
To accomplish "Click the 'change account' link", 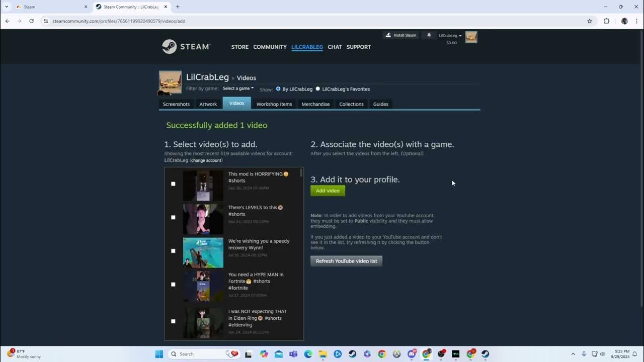I will pos(206,160).
